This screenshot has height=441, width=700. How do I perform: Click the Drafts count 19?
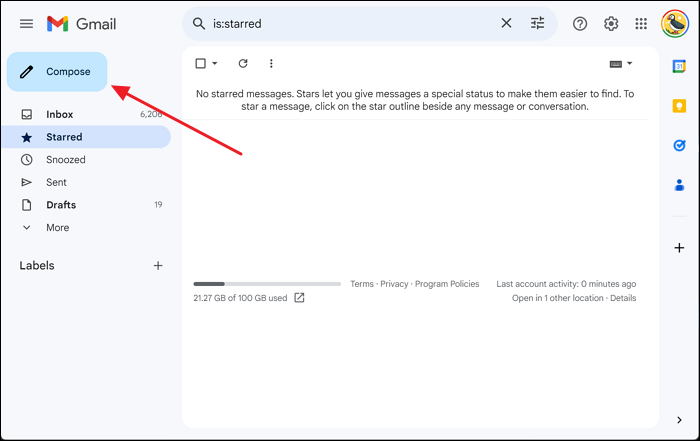tap(158, 205)
